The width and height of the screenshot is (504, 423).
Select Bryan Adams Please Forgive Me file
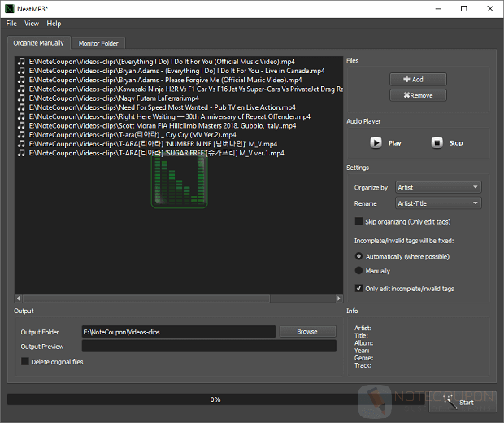click(x=165, y=80)
